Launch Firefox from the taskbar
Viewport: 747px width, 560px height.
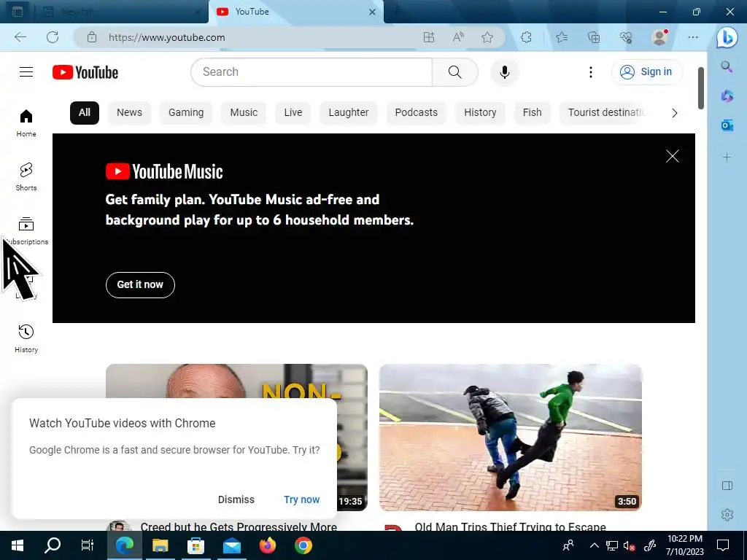pyautogui.click(x=267, y=545)
